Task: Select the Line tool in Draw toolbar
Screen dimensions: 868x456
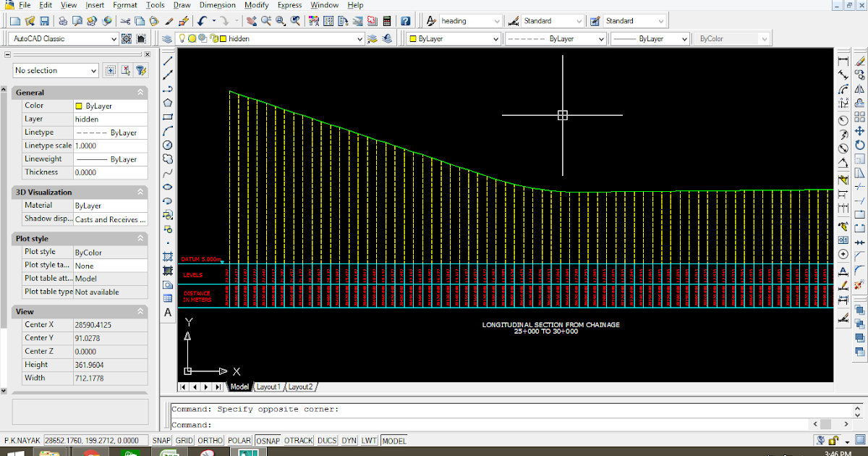Action: click(x=168, y=62)
